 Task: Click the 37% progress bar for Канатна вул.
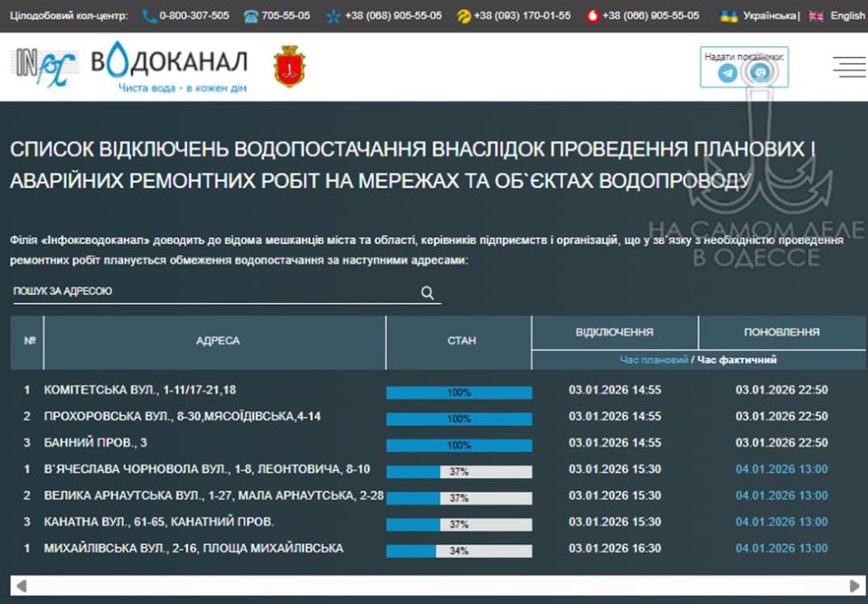(x=459, y=523)
